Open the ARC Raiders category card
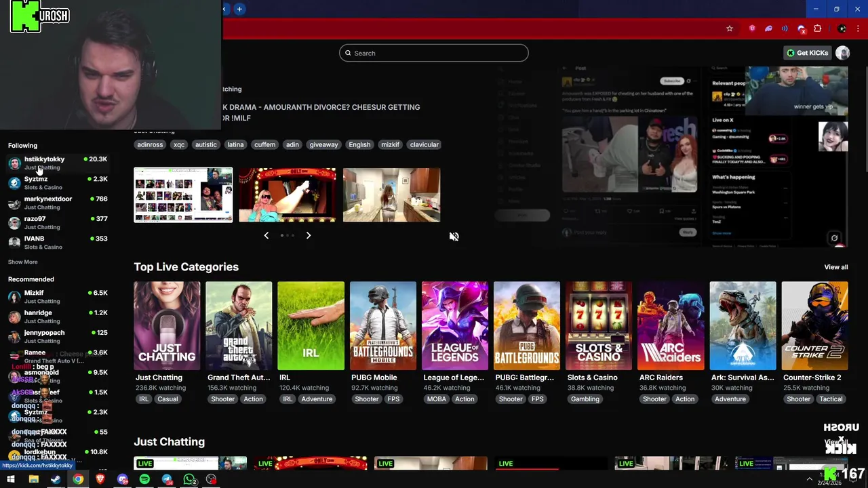The height and width of the screenshot is (488, 868). tap(671, 326)
